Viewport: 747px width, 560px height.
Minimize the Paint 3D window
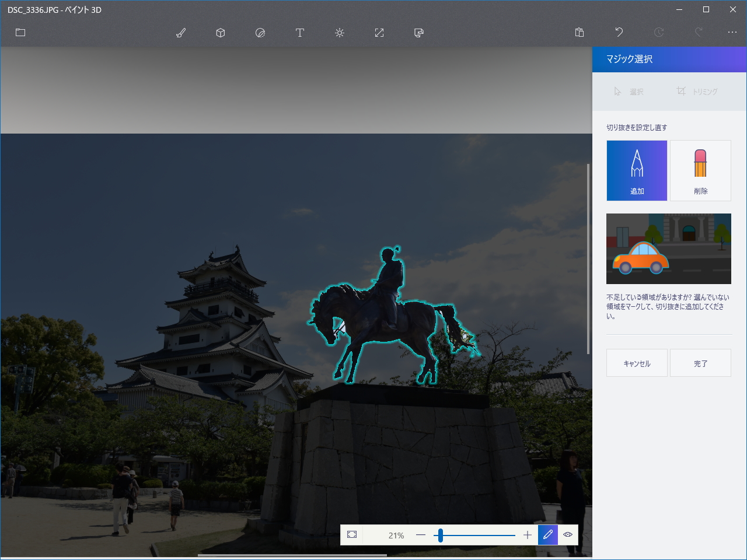click(x=679, y=9)
